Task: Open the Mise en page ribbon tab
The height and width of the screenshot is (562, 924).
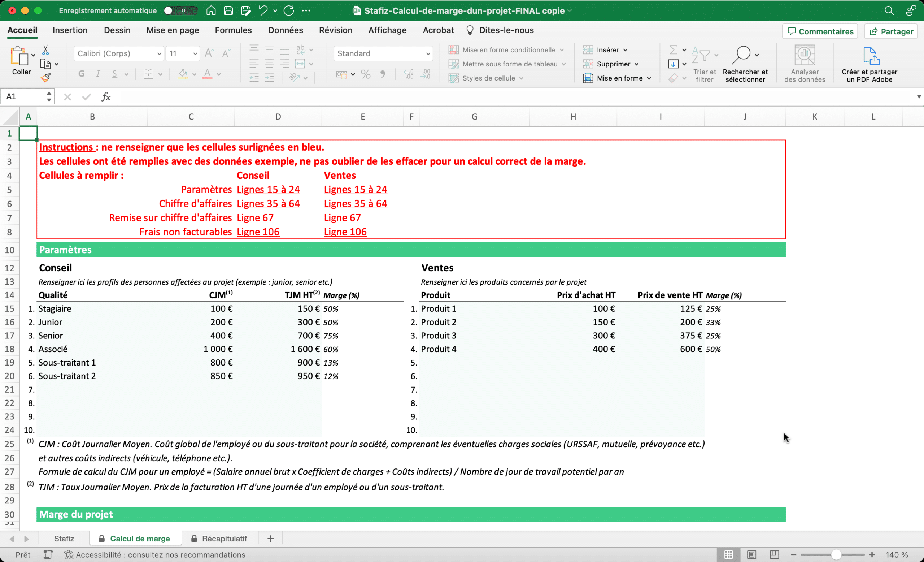Action: click(173, 30)
